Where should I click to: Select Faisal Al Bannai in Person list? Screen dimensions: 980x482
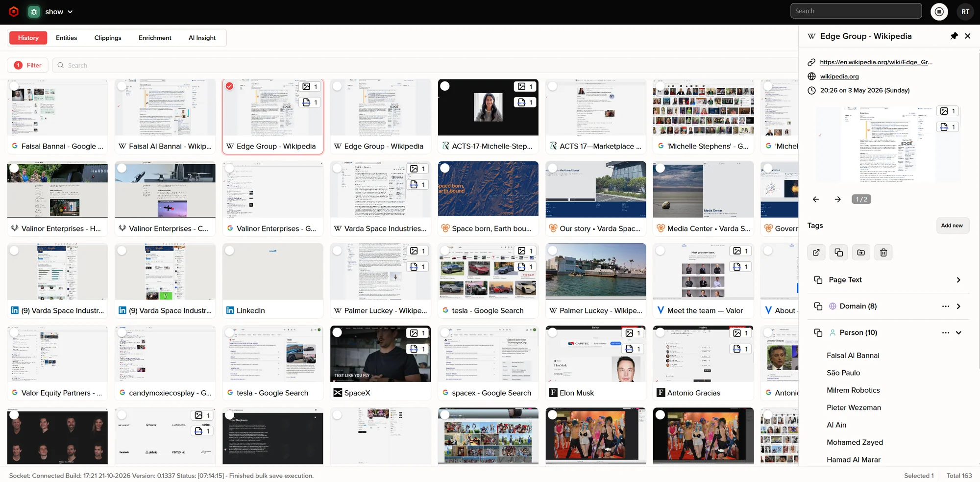click(x=853, y=355)
